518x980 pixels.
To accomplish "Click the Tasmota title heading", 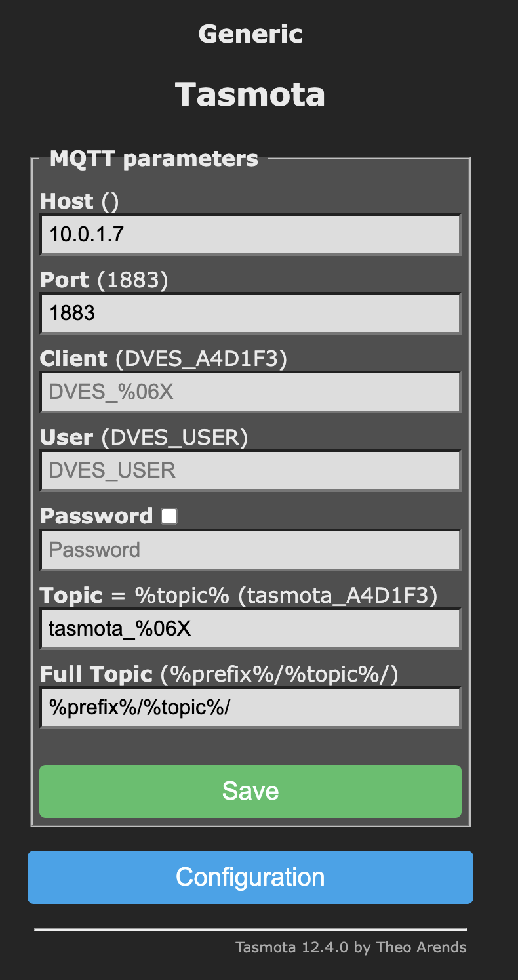I will tap(250, 94).
